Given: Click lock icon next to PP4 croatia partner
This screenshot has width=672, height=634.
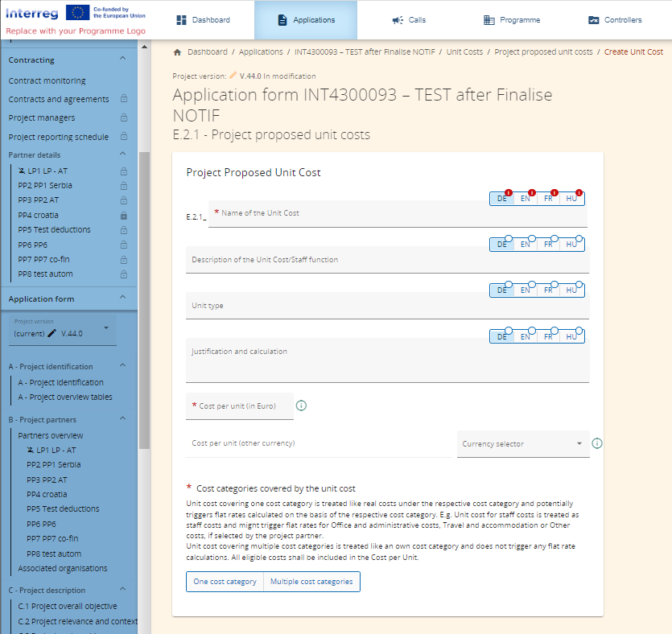Looking at the screenshot, I should (x=123, y=216).
